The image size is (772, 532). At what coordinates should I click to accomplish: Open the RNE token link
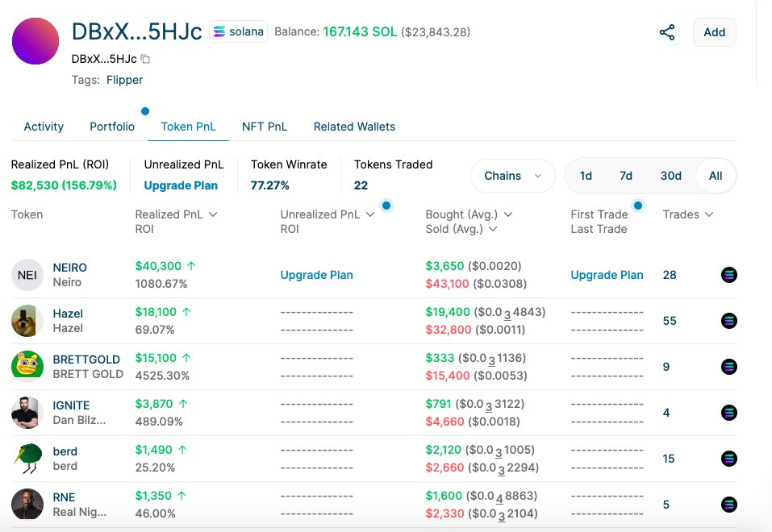(x=64, y=497)
